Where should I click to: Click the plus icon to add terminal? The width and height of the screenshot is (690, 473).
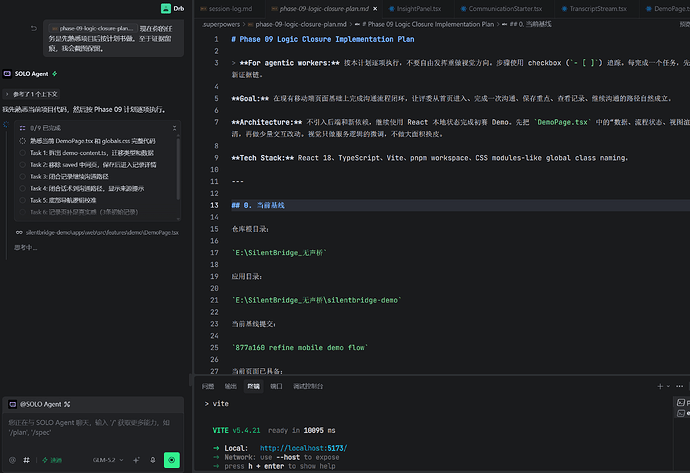click(660, 386)
